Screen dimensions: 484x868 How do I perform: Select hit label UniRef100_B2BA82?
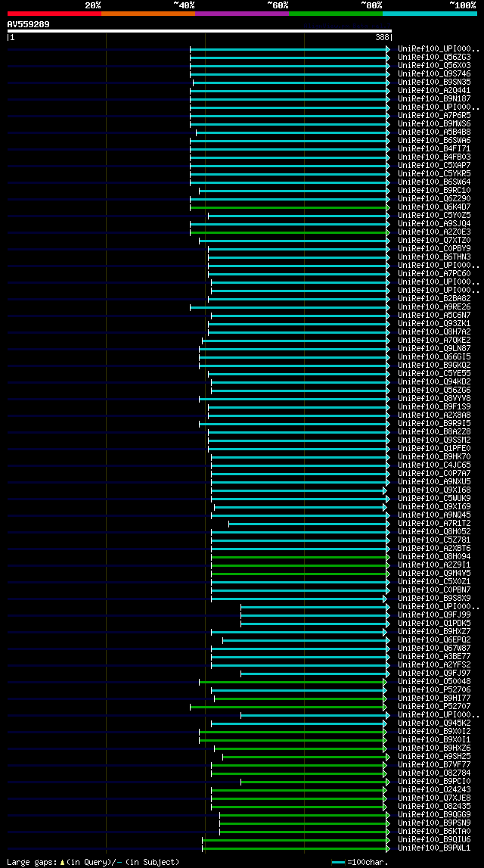(434, 298)
